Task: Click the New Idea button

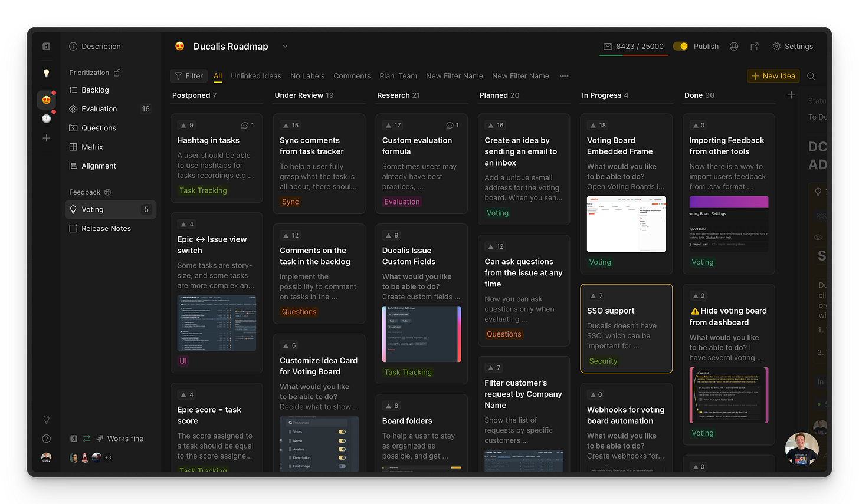Action: tap(773, 76)
